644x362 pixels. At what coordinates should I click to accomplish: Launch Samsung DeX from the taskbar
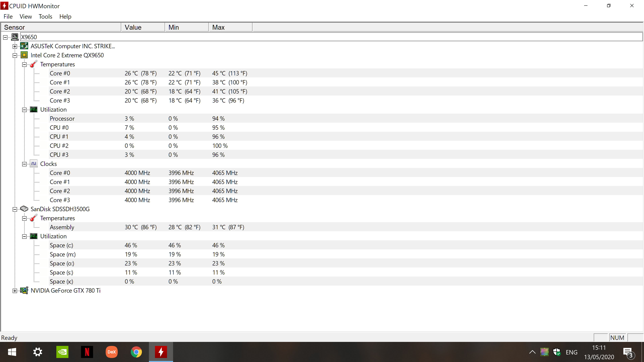click(112, 352)
